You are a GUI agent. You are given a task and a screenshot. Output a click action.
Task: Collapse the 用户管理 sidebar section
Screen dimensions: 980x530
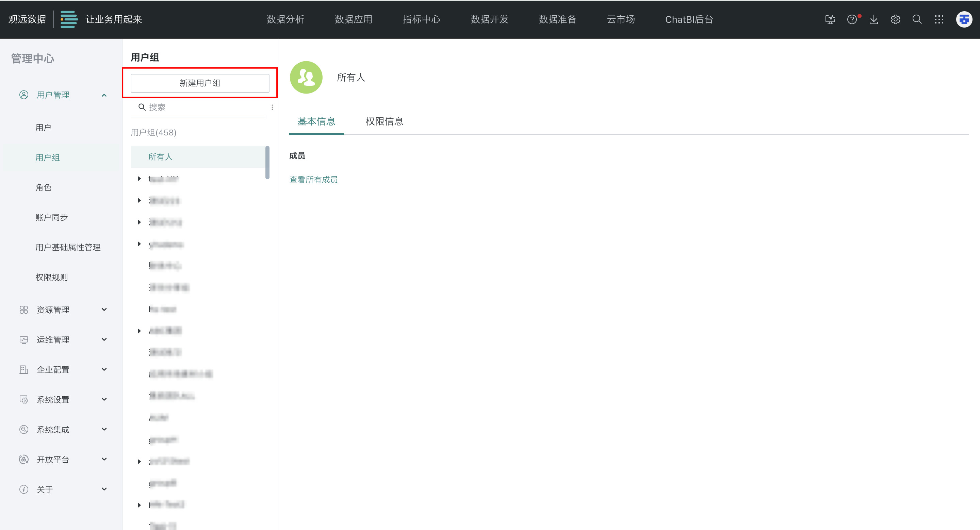coord(104,95)
